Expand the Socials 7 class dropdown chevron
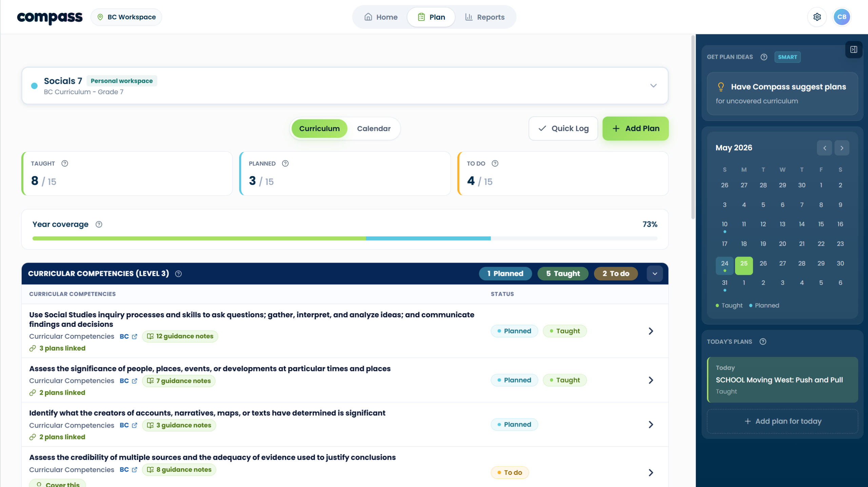This screenshot has height=487, width=868. tap(653, 86)
